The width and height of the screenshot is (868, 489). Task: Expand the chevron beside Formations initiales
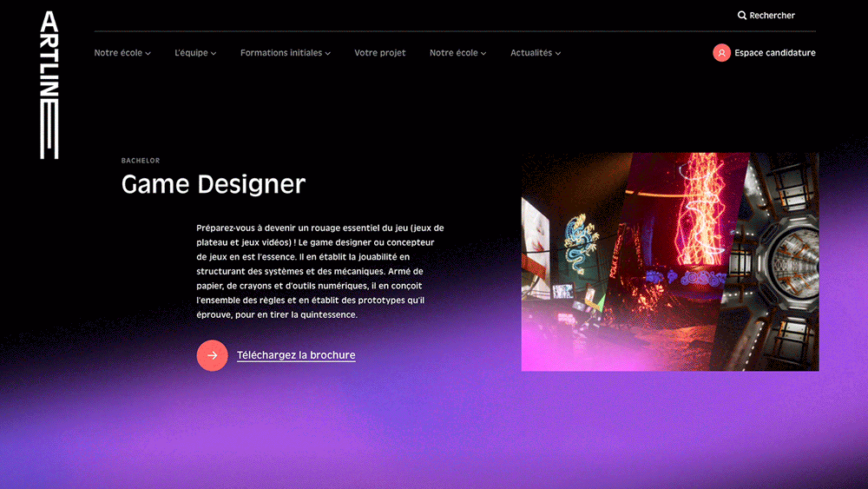pos(328,54)
